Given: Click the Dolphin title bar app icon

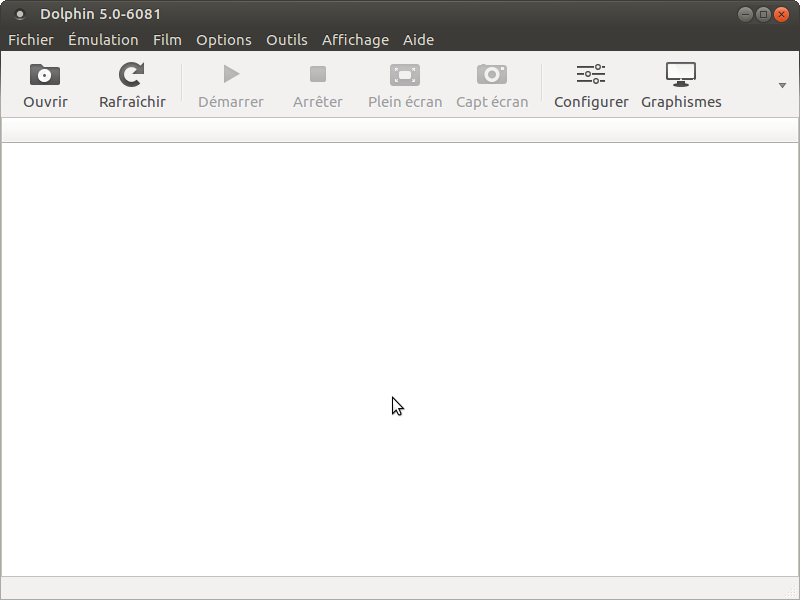Looking at the screenshot, I should click(20, 14).
